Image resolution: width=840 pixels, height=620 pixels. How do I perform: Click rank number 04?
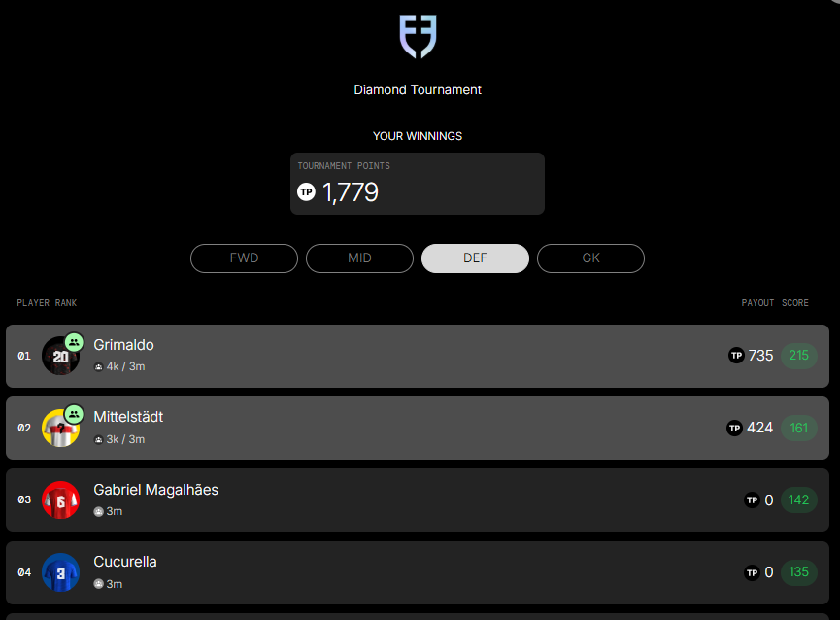tap(24, 572)
